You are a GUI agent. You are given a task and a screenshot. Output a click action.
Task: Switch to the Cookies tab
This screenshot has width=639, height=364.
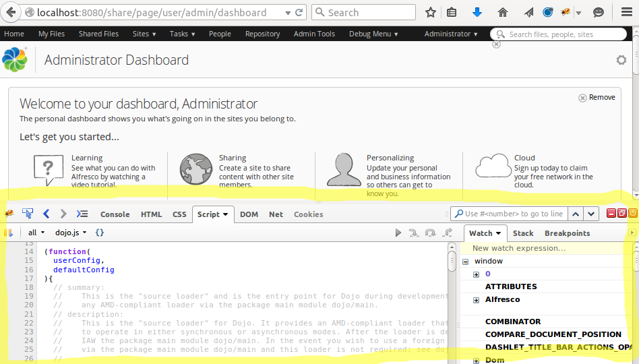click(x=309, y=214)
